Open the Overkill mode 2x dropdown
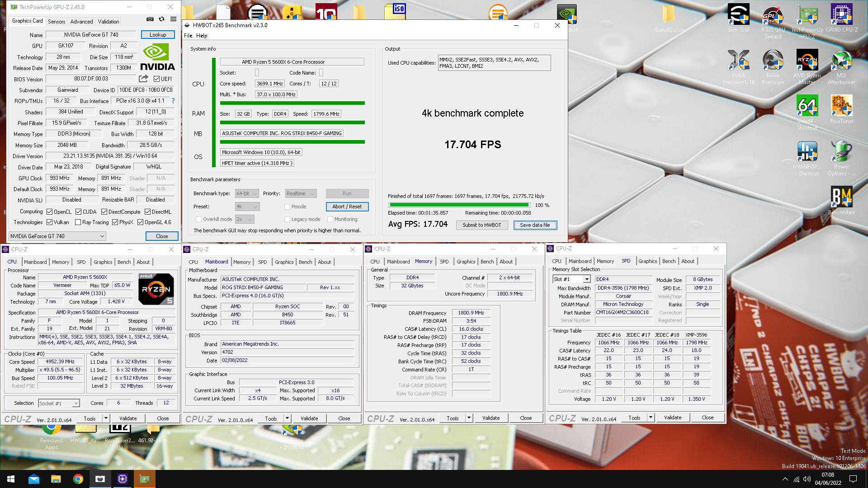Screen dimensions: 868x488 click(245, 219)
